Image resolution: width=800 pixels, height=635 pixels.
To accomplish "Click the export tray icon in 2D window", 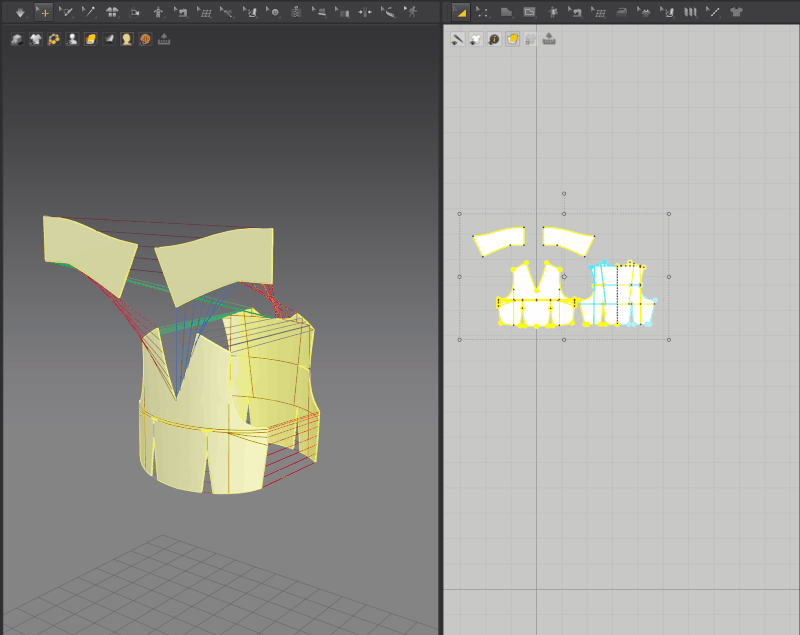I will (x=549, y=40).
